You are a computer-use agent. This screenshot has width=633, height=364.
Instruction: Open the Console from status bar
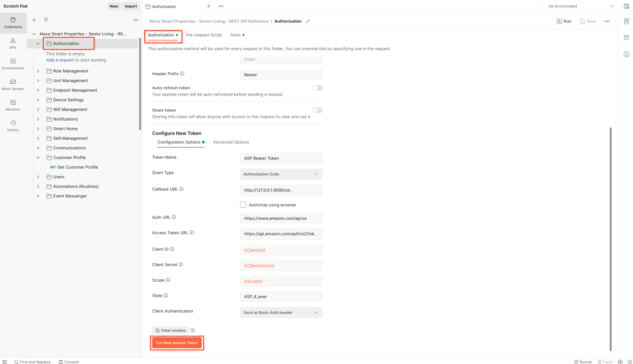(x=69, y=362)
